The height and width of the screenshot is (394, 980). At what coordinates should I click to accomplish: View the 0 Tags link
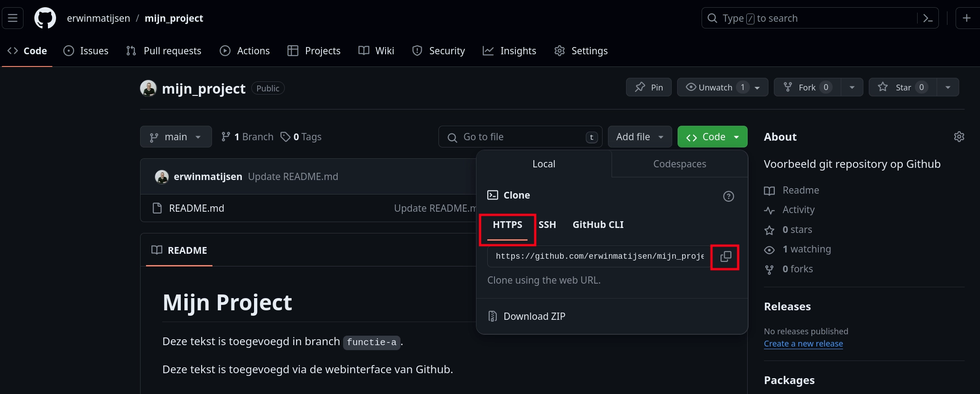[301, 137]
